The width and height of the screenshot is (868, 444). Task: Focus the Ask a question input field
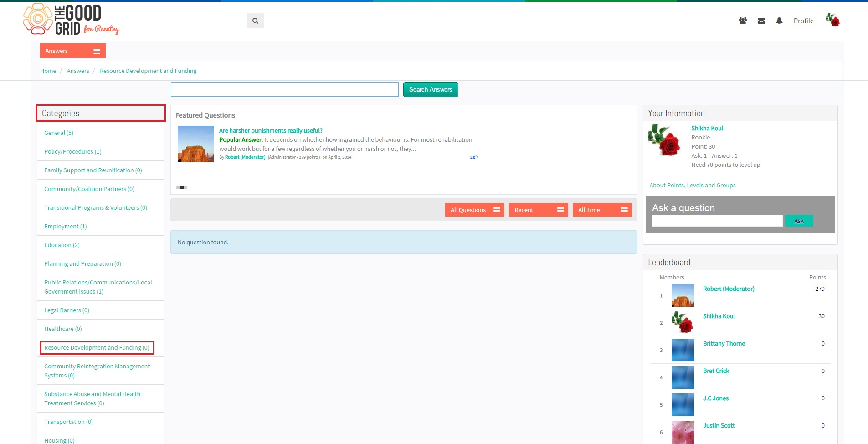coord(717,221)
